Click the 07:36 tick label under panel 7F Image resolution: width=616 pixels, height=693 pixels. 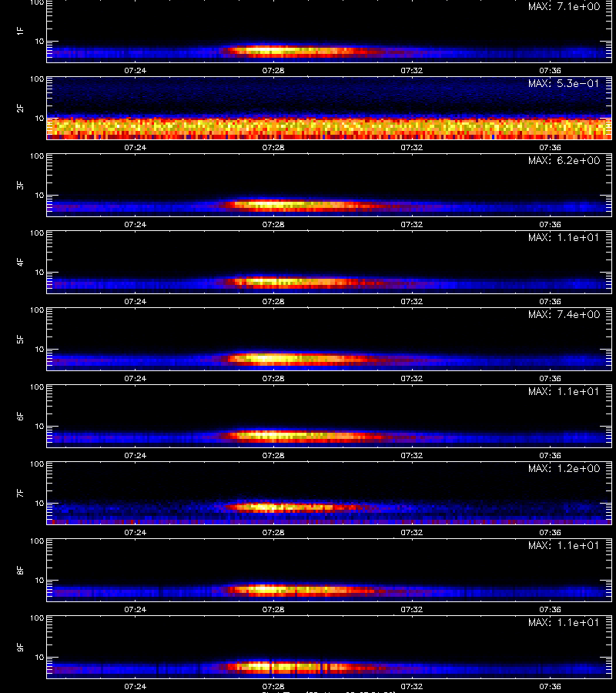pos(550,533)
